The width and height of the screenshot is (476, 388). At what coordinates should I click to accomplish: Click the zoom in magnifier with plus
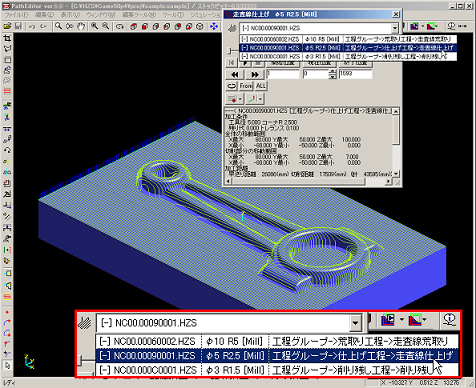tap(95, 26)
